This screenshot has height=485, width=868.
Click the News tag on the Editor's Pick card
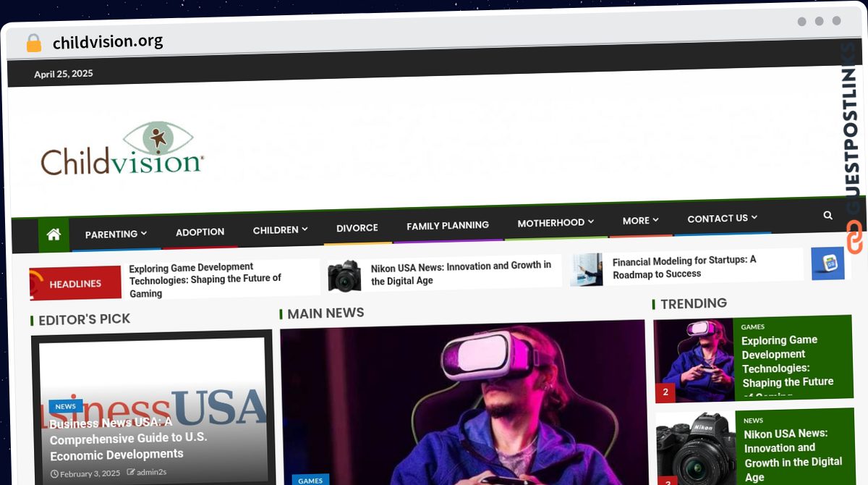click(65, 406)
